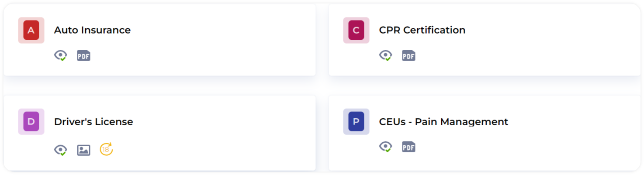Click the purple 'D' avatar icon
Screen dimensions: 644x175
[x=31, y=121]
